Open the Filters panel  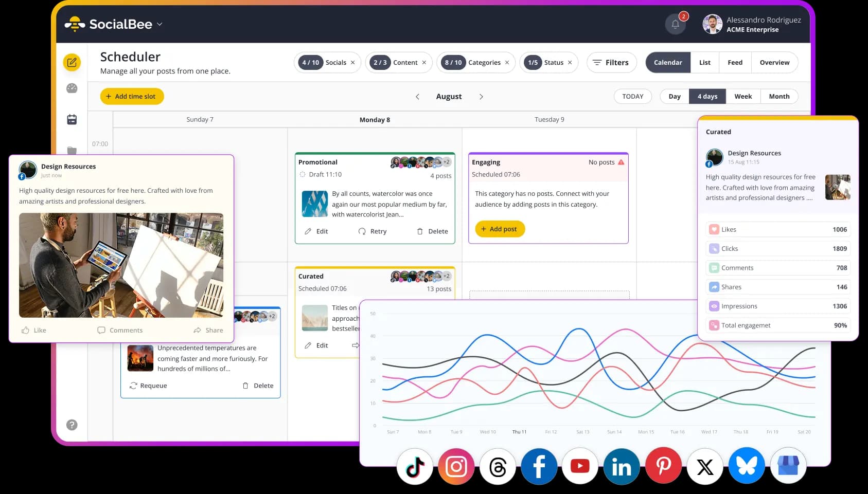click(x=611, y=63)
